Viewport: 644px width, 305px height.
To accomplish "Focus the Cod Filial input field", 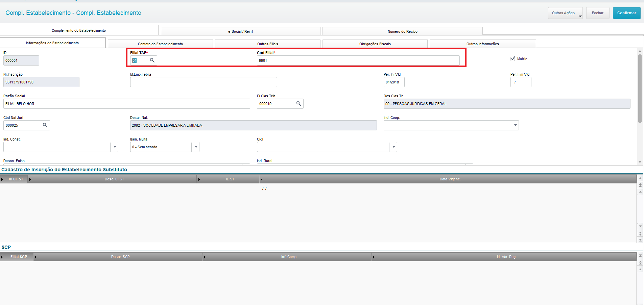I will pyautogui.click(x=358, y=60).
